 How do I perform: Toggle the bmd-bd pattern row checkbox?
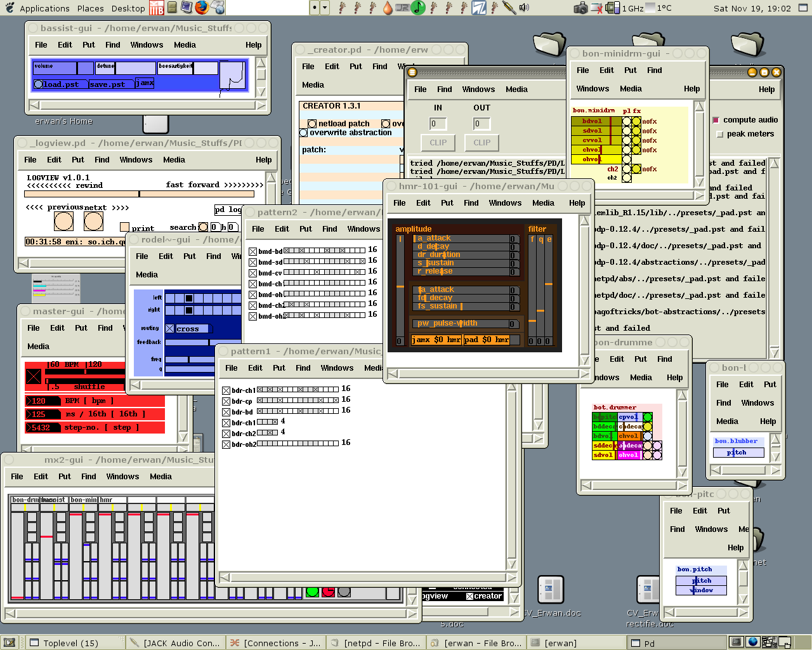click(x=252, y=251)
